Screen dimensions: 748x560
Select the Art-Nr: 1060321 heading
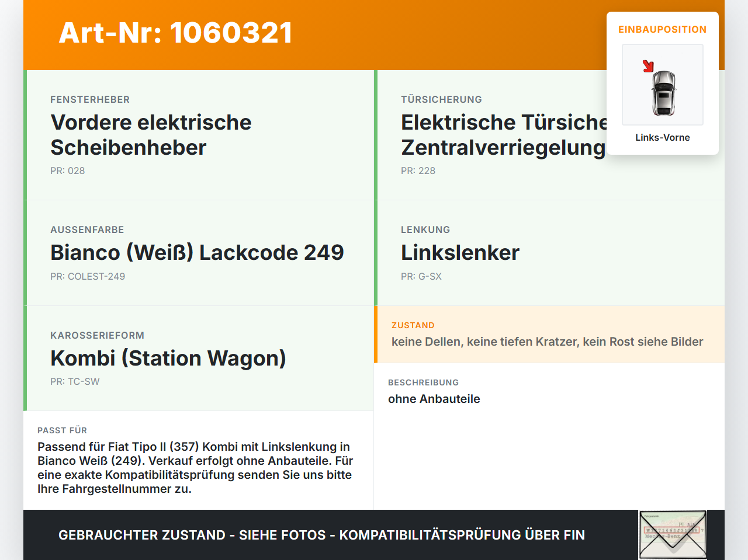pyautogui.click(x=175, y=33)
